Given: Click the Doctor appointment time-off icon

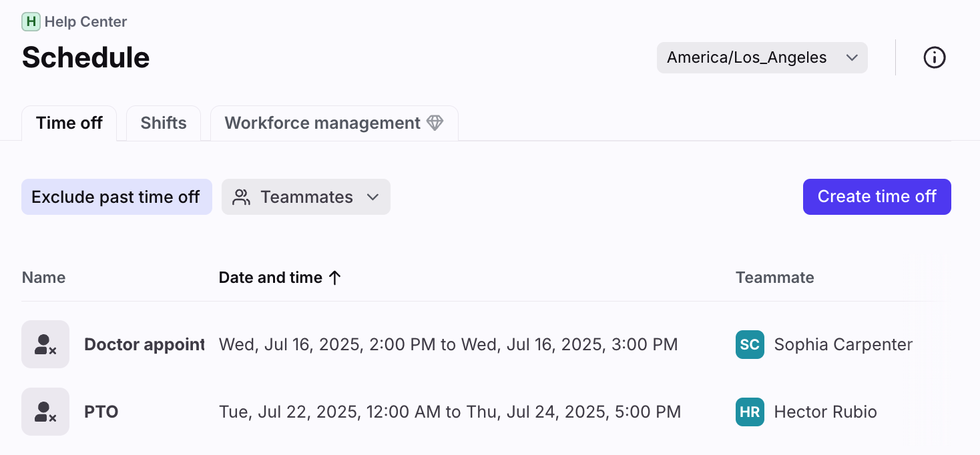Looking at the screenshot, I should [45, 344].
